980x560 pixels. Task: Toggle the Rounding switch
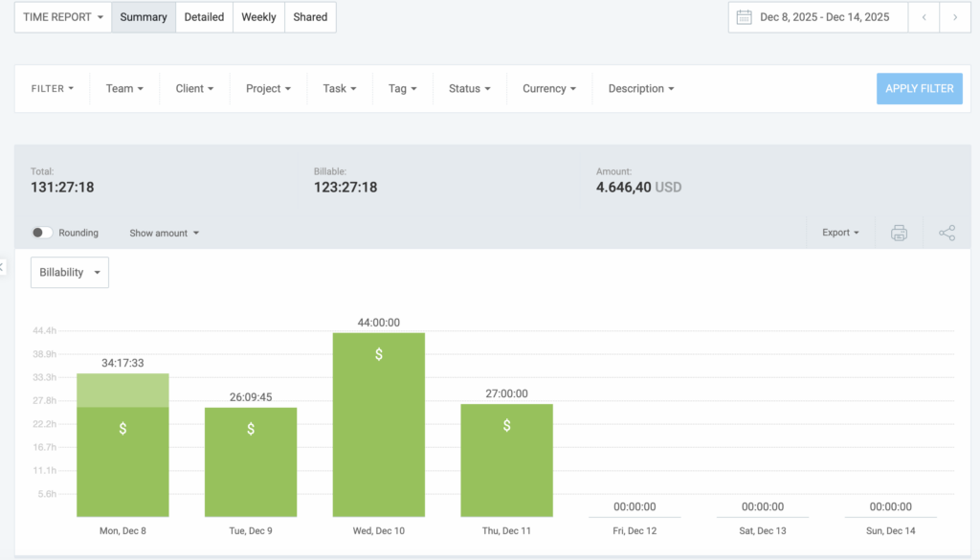coord(42,233)
